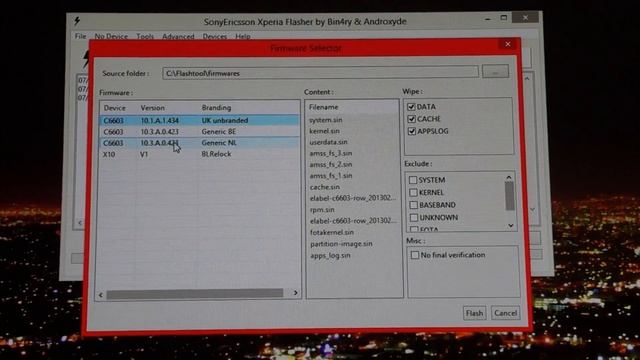Click the Filename column header

(x=324, y=107)
